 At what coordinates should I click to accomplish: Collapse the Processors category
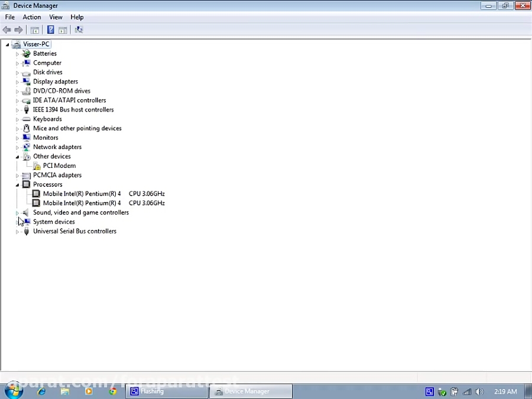point(17,184)
